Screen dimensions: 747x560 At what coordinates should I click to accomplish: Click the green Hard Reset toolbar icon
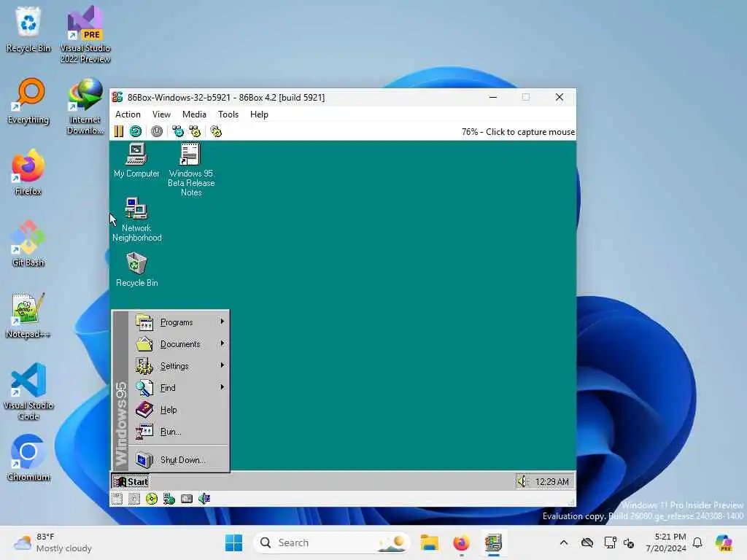coord(136,131)
